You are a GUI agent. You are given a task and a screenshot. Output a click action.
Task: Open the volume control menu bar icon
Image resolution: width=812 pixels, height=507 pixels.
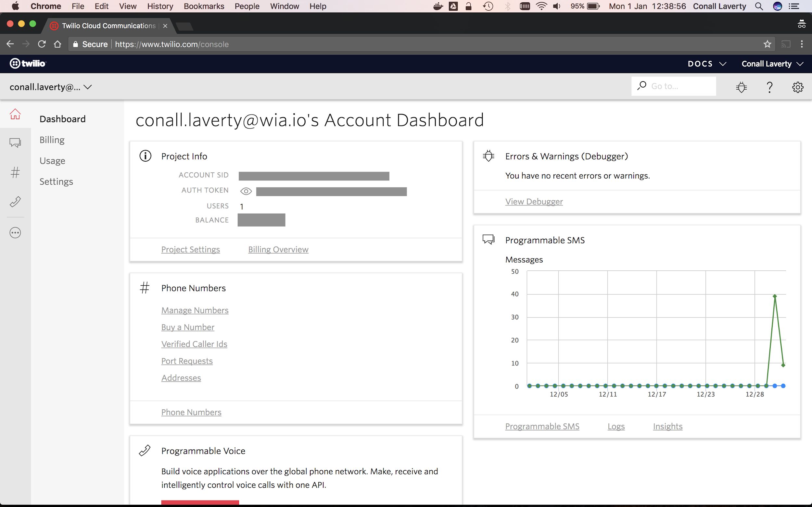[x=557, y=6]
